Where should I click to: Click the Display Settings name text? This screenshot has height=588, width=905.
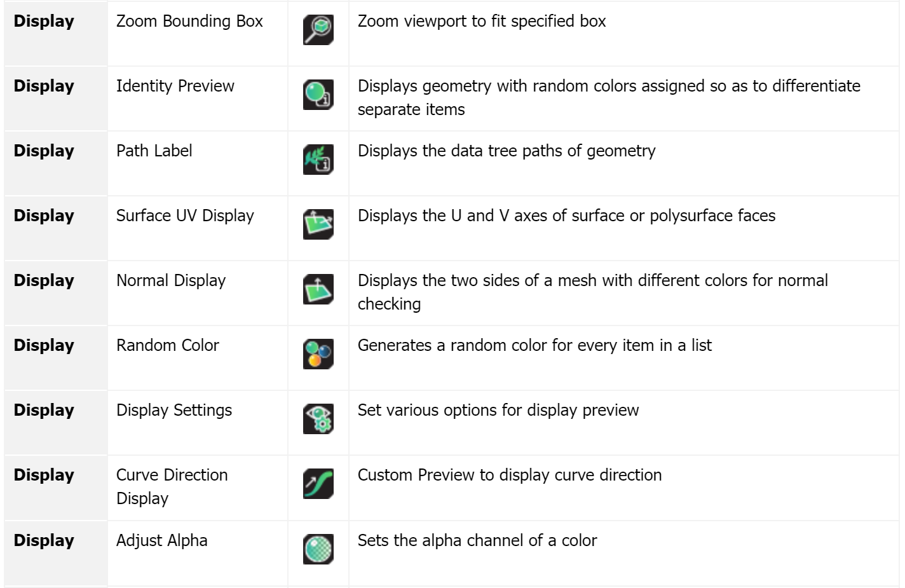coord(174,411)
